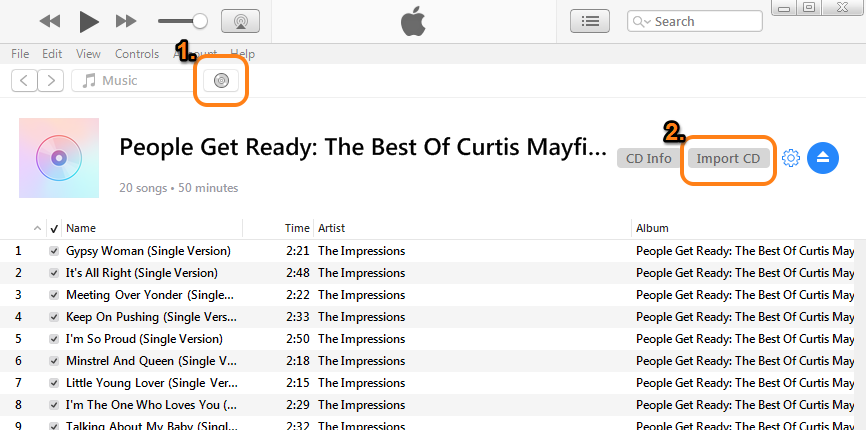The image size is (866, 430).
Task: Start playback with the Play button
Action: 89,22
